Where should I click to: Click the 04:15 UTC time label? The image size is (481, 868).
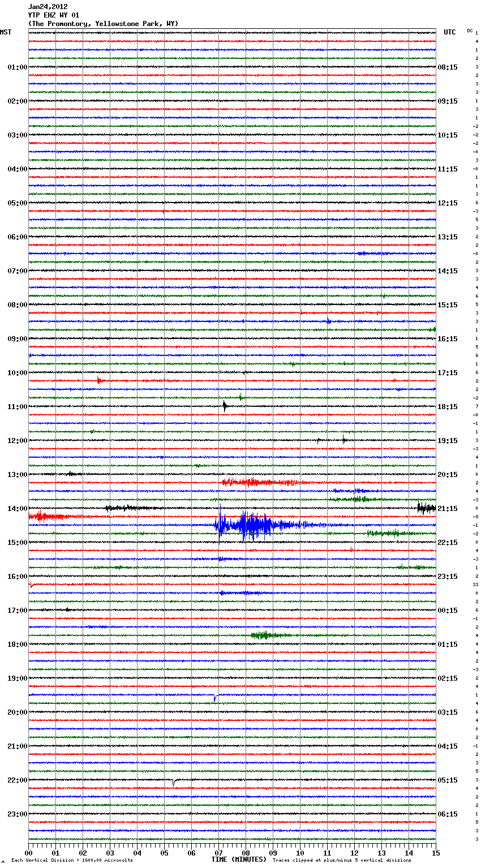448,746
